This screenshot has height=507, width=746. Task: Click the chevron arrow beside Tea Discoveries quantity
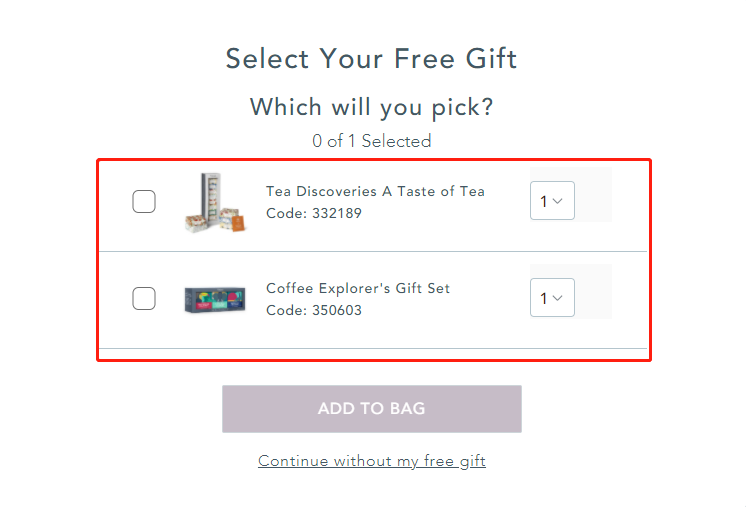tap(558, 201)
